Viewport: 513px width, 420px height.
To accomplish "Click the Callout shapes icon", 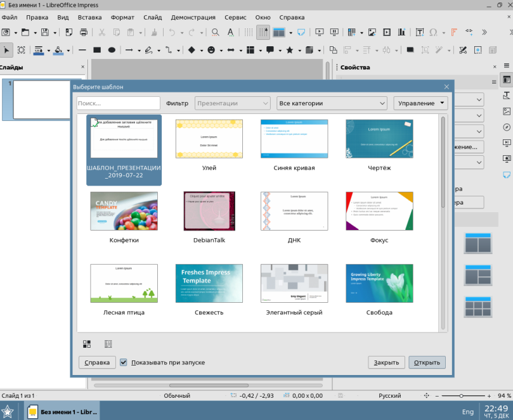I will 270,50.
